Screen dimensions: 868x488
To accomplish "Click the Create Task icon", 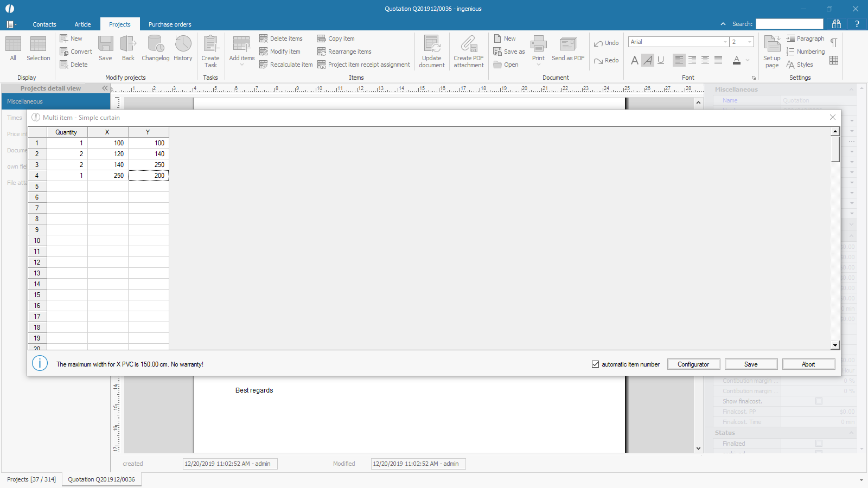I will pos(210,44).
